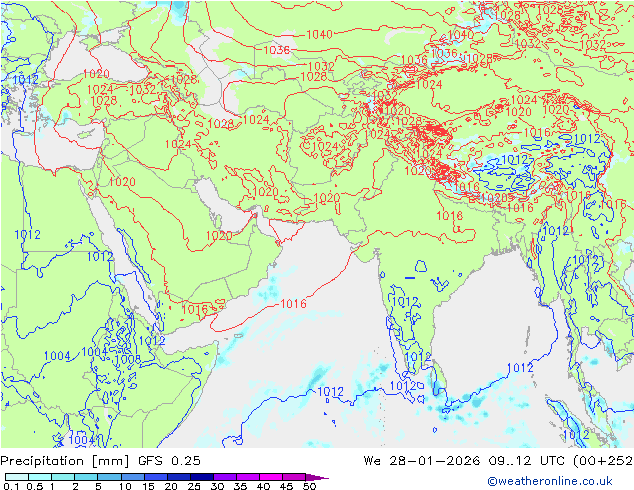Click the 1–2 mm legend color swatch
This screenshot has height=490, width=634.
[63, 477]
